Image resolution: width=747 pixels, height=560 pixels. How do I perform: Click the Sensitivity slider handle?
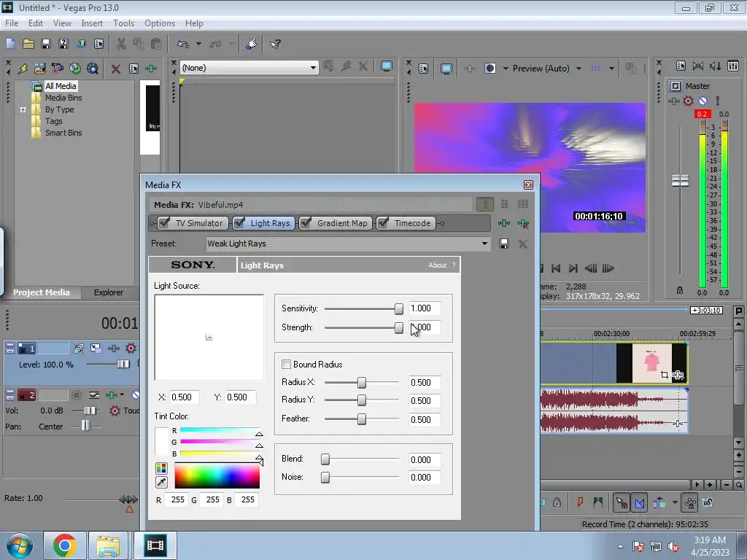click(x=399, y=309)
